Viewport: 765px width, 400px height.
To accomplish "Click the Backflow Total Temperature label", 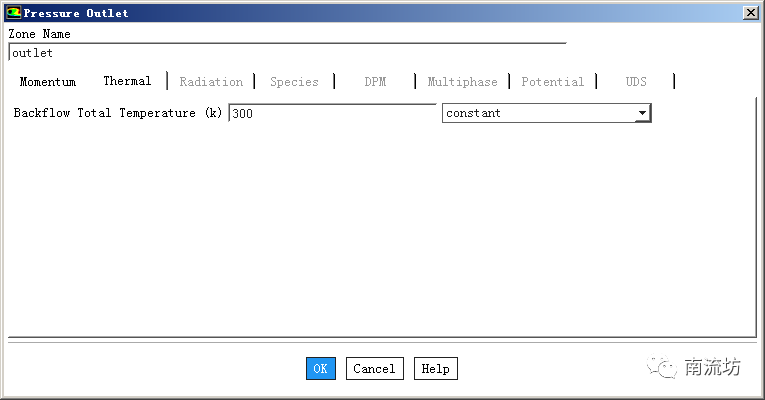I will pyautogui.click(x=118, y=113).
